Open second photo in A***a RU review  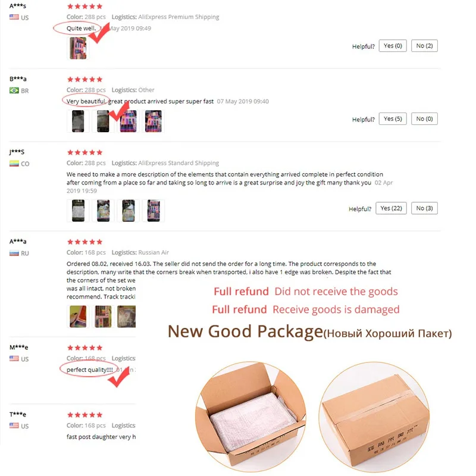pos(103,317)
